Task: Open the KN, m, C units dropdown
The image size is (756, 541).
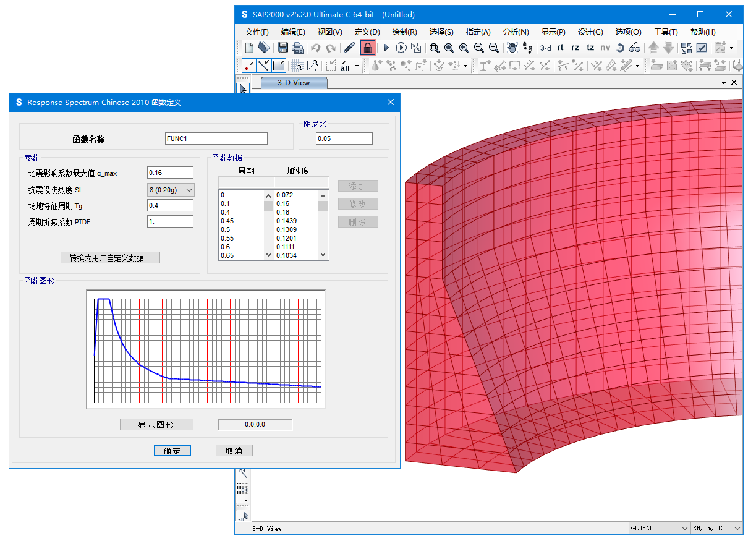Action: 716,528
